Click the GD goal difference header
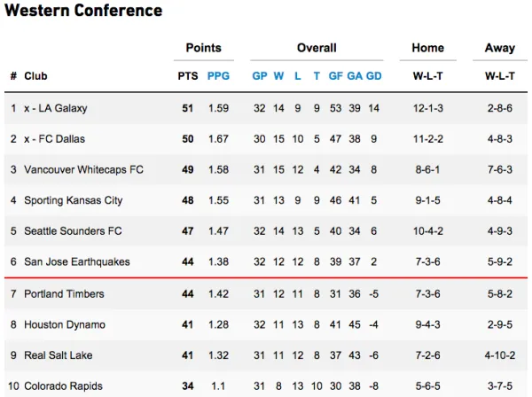The height and width of the screenshot is (397, 532). coord(374,76)
